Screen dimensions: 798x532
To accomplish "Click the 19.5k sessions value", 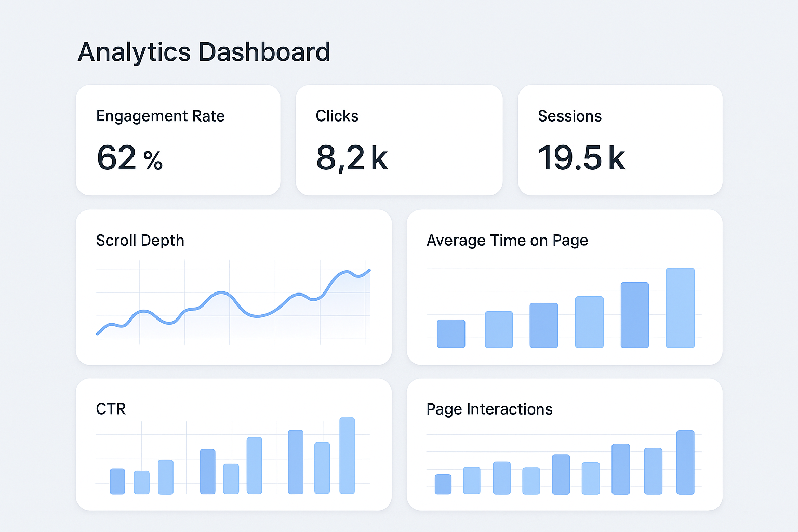I will (x=582, y=158).
